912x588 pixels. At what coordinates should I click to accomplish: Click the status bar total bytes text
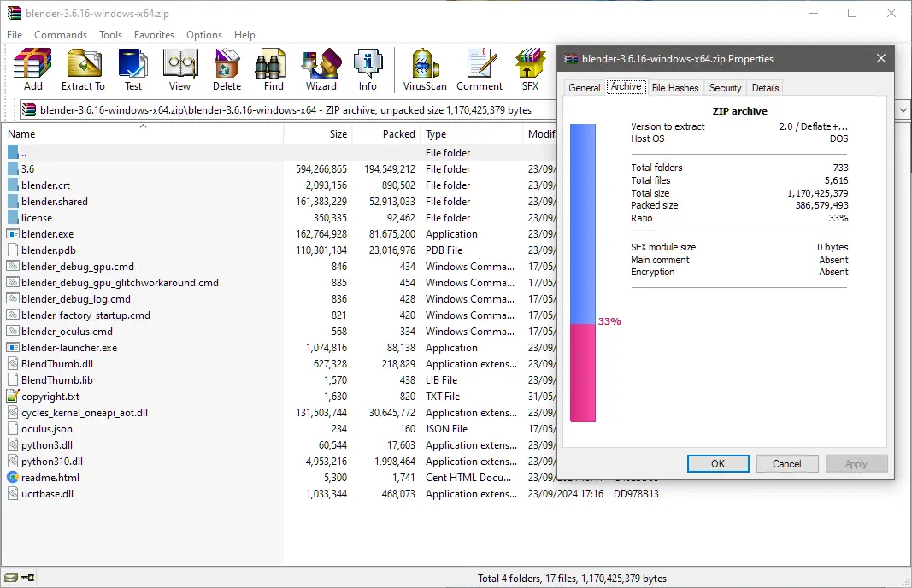pyautogui.click(x=572, y=578)
